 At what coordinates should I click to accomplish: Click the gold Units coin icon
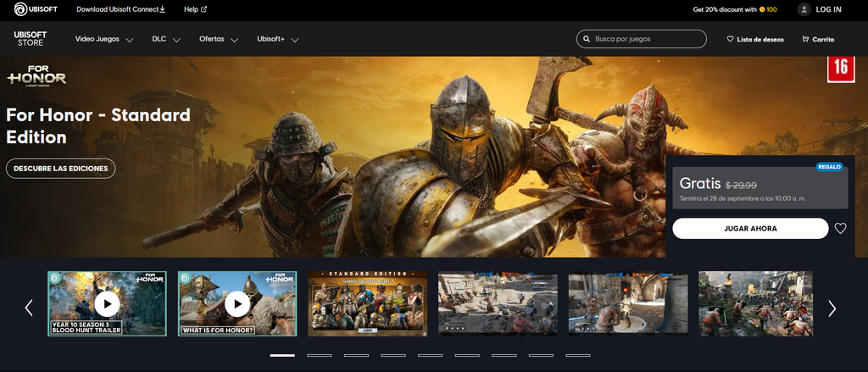click(x=762, y=9)
